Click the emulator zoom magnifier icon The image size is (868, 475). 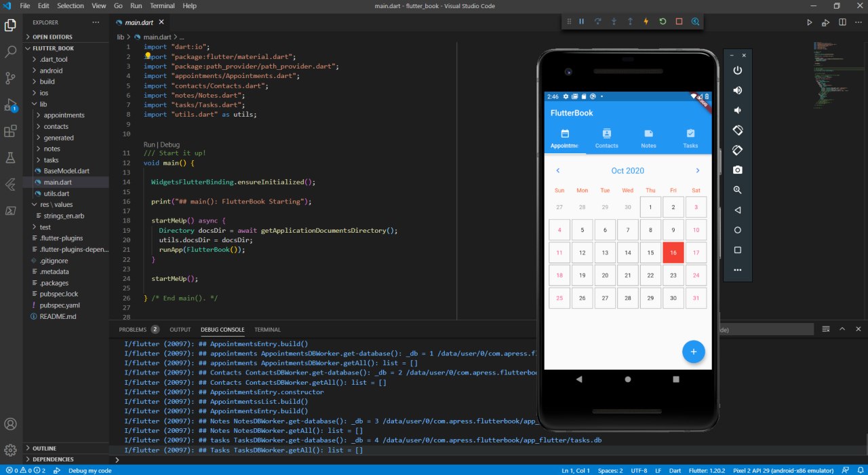point(738,190)
